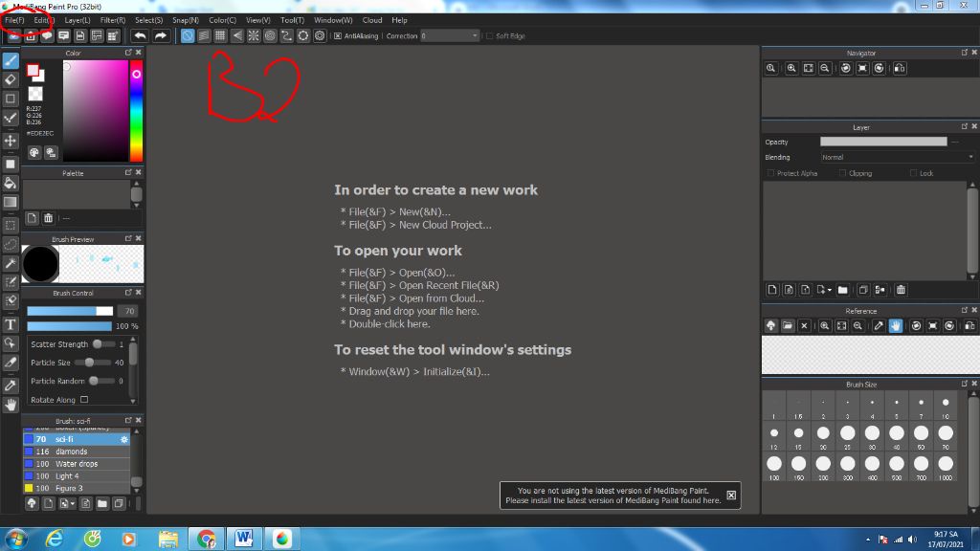Select the Eraser tool

[x=11, y=79]
